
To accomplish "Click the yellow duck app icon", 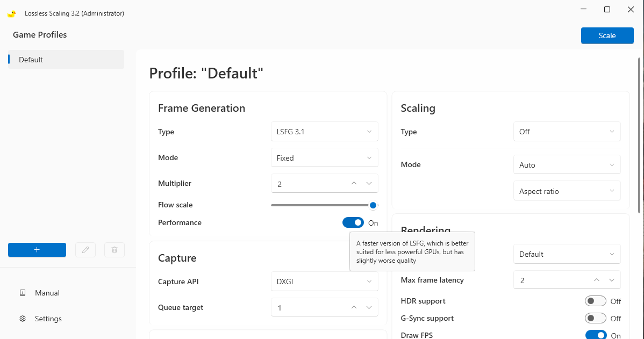I will [12, 13].
